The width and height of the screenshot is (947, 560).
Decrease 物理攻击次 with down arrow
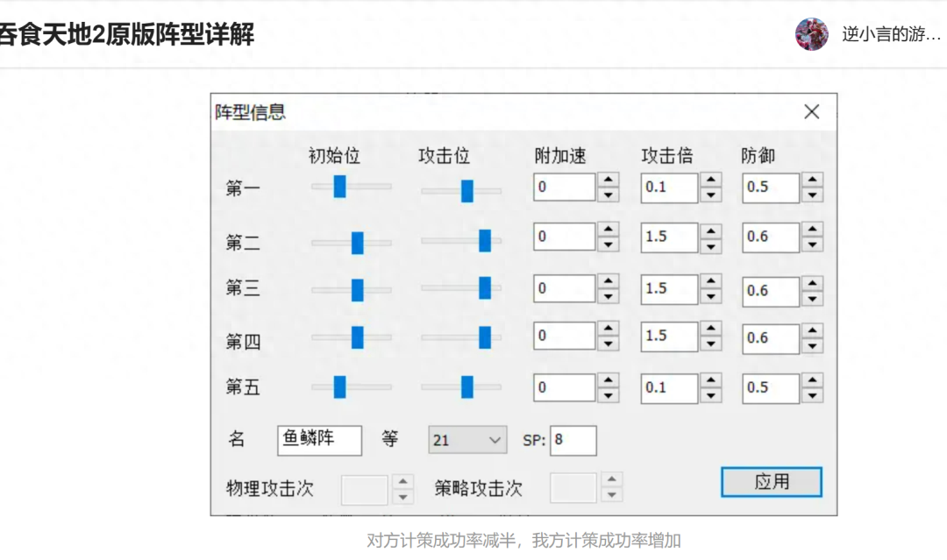(x=402, y=497)
